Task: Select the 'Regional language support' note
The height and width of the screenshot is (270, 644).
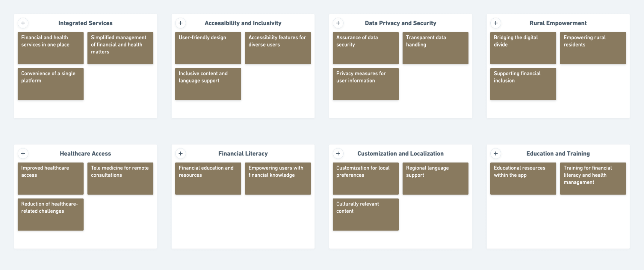Action: [435, 178]
